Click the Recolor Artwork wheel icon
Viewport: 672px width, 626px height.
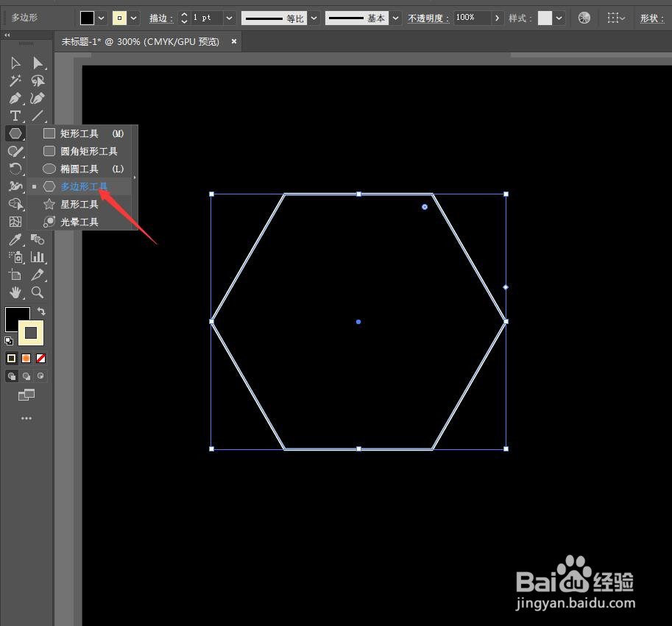584,18
